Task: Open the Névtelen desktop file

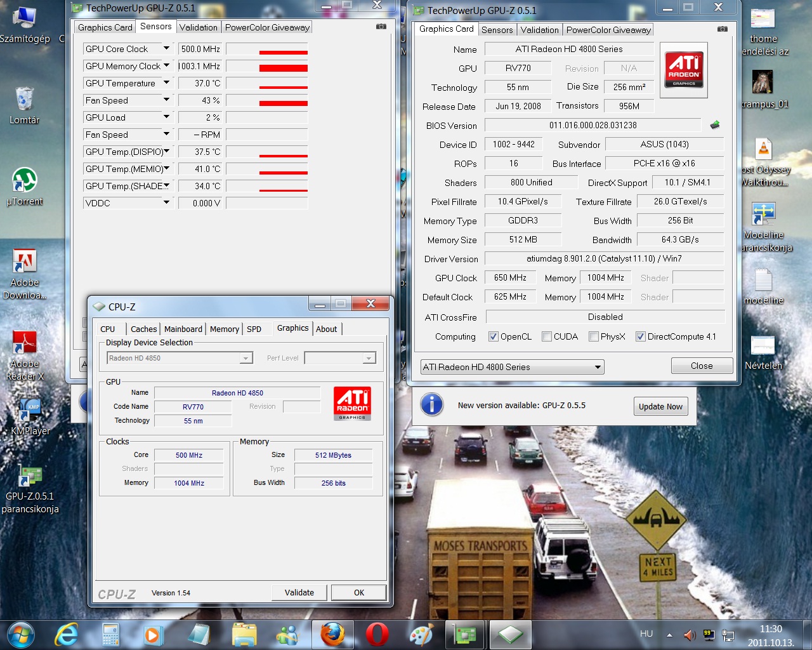Action: point(763,352)
